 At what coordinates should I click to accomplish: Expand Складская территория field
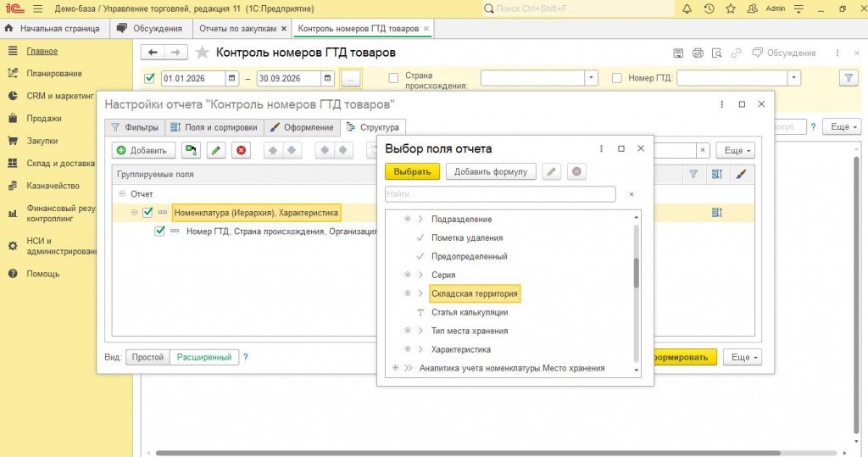click(408, 293)
